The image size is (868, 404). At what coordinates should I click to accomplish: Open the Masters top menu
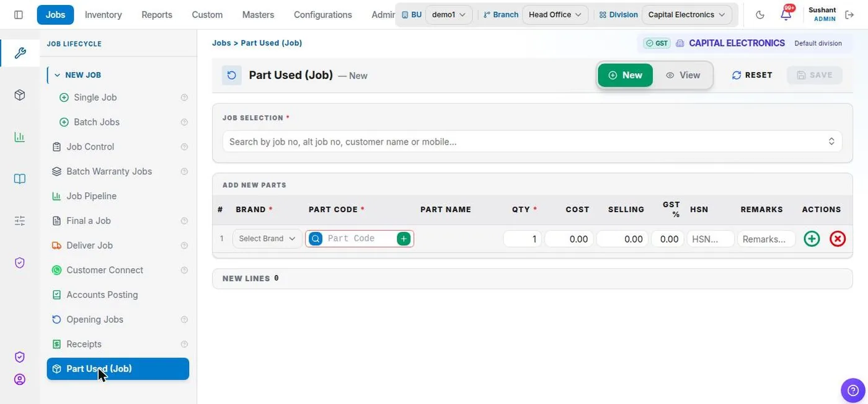click(258, 14)
